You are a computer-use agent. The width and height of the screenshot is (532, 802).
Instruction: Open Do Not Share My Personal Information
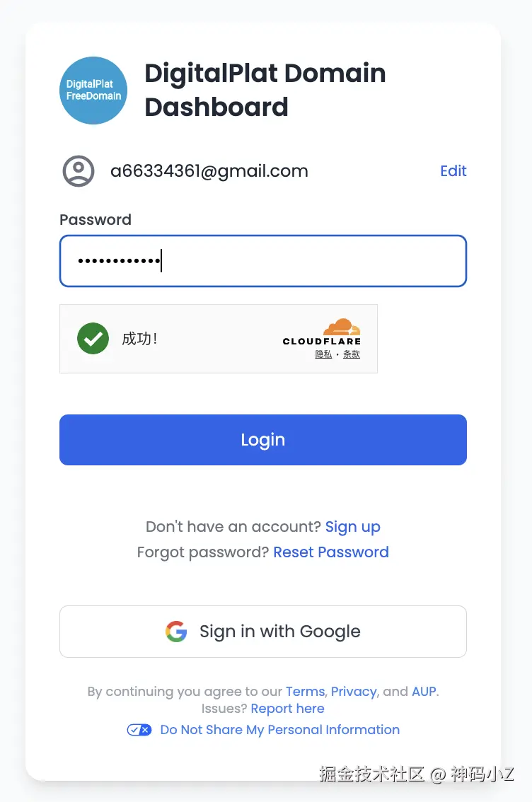tap(280, 730)
